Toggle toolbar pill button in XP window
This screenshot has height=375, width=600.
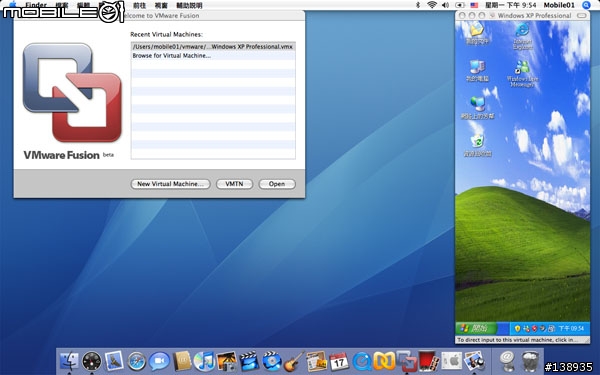(582, 15)
